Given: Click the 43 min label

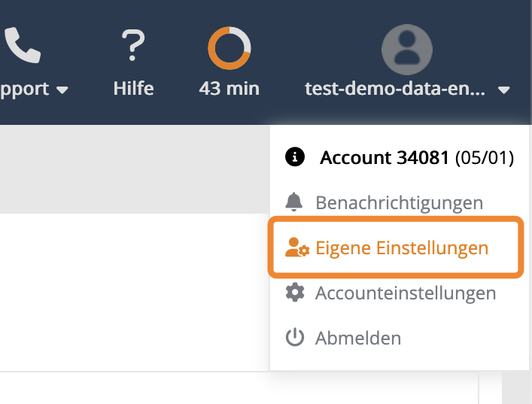Looking at the screenshot, I should pyautogui.click(x=229, y=89).
